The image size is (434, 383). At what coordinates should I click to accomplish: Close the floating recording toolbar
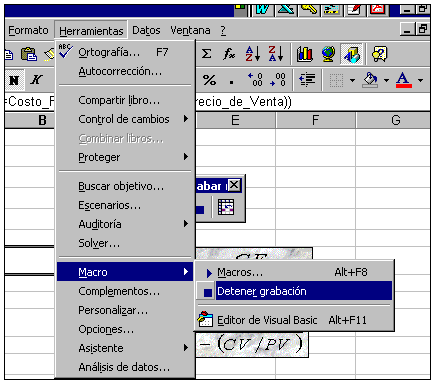(x=234, y=185)
